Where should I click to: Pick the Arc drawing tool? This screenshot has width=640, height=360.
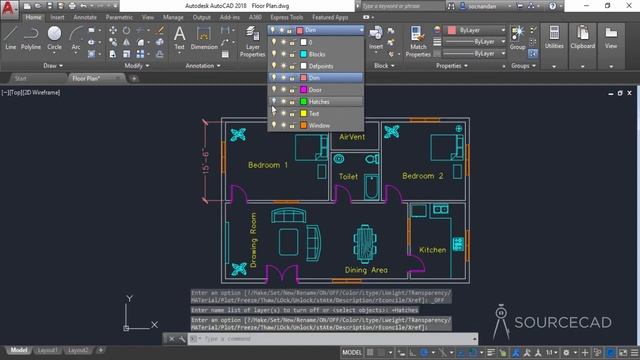point(76,38)
